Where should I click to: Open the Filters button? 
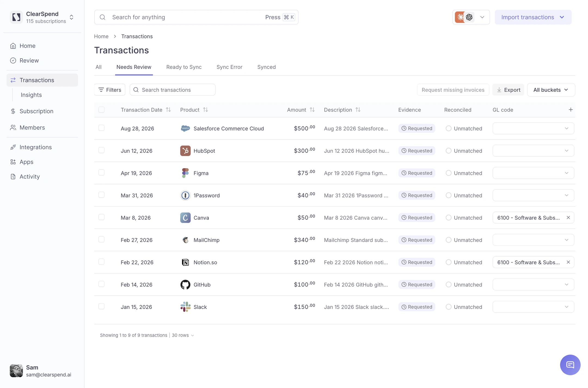(110, 90)
